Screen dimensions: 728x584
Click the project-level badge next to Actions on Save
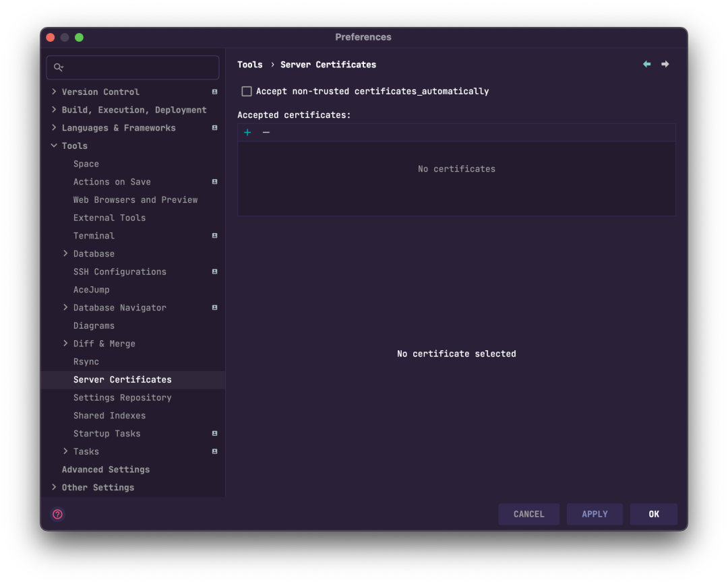tap(214, 182)
